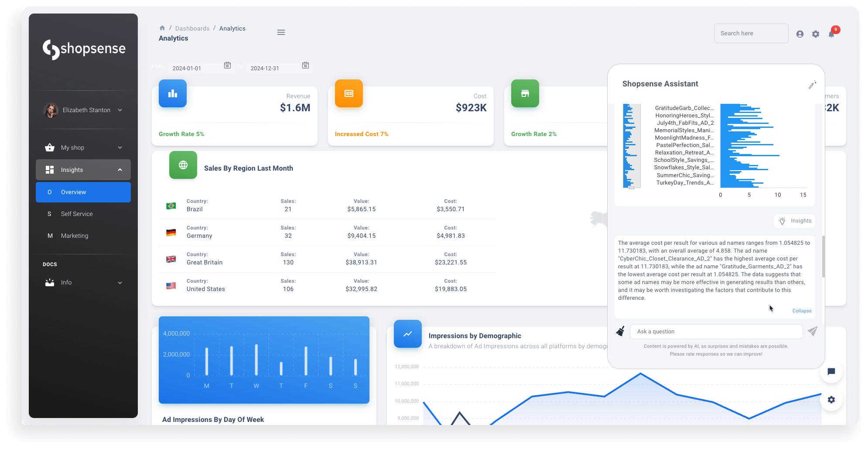
Task: Toggle the hamburger sidebar menu
Action: click(x=281, y=32)
